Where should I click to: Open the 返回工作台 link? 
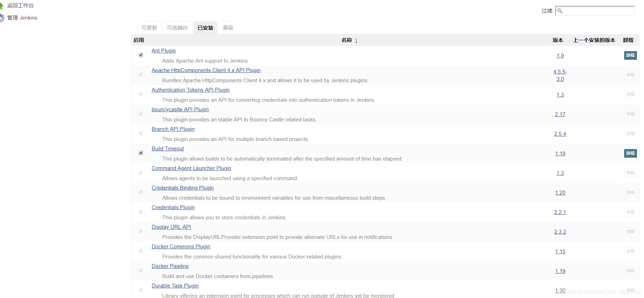20,6
